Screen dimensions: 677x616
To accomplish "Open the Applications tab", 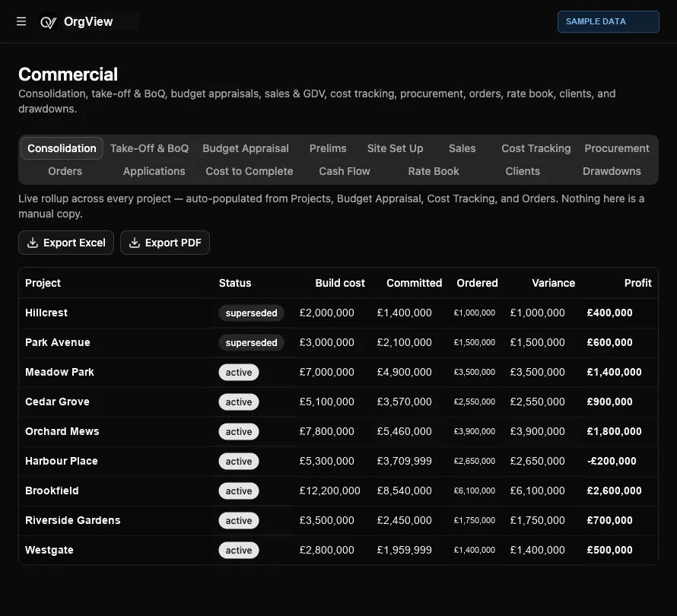I will [154, 171].
